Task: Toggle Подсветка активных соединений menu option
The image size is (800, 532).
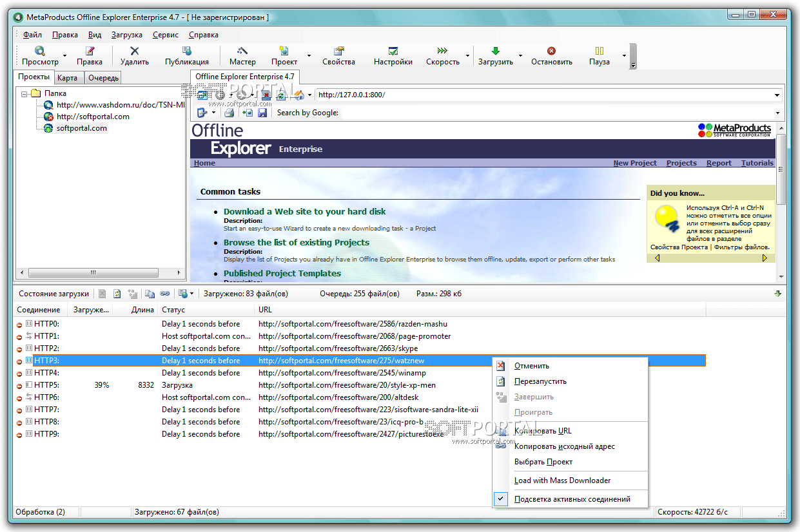Action: pos(572,499)
